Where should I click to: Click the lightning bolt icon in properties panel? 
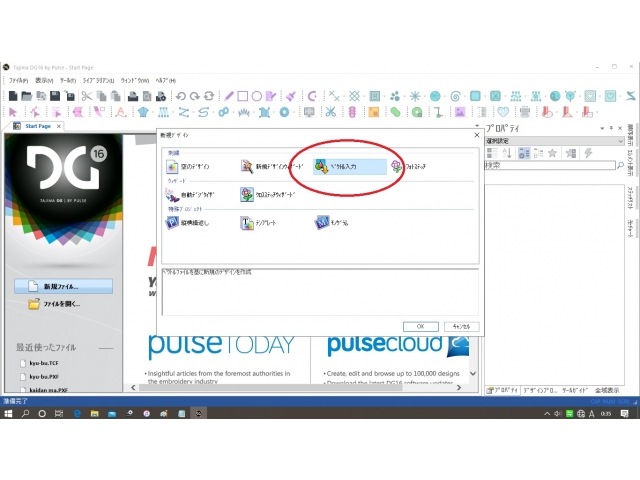point(588,153)
